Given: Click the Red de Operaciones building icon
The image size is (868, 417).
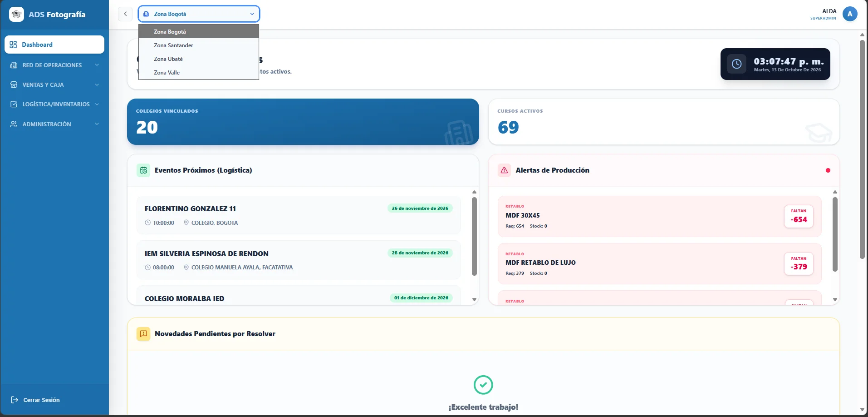Looking at the screenshot, I should tap(14, 65).
